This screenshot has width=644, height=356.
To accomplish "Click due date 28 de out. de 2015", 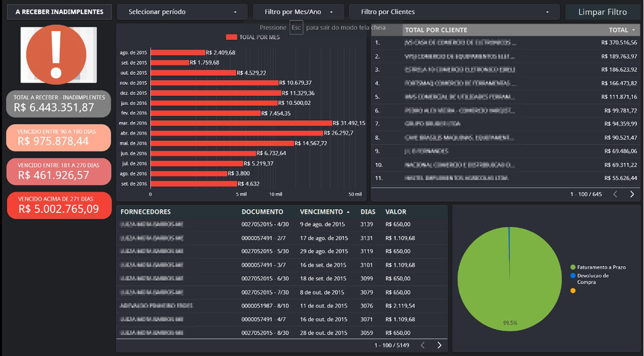I will point(323,333).
